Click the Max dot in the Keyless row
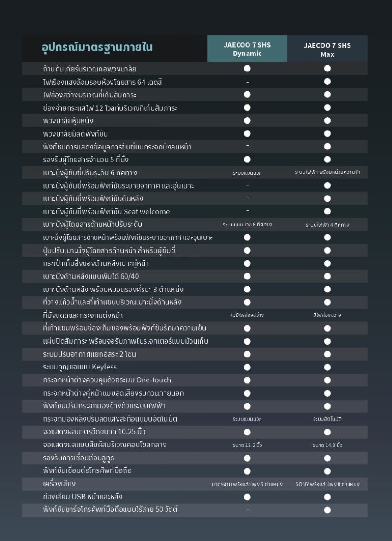 327,367
